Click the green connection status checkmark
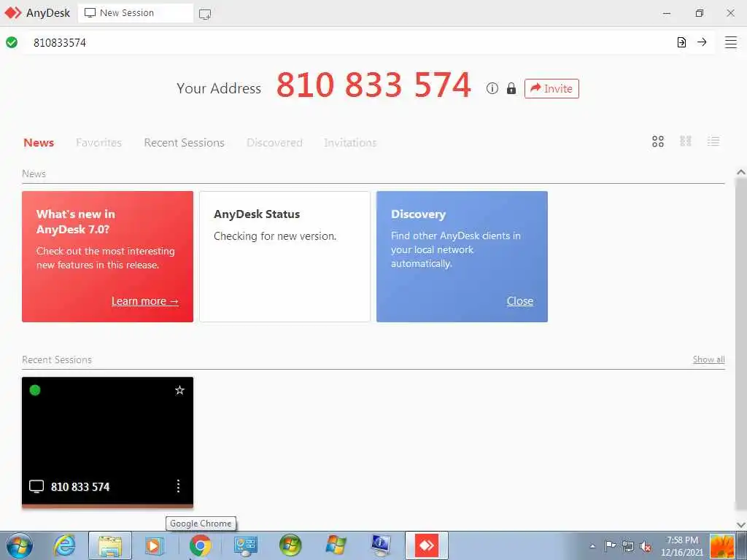 point(12,42)
